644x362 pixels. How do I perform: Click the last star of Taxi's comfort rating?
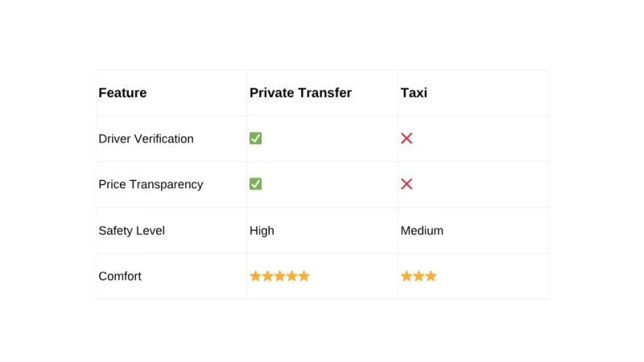coord(431,276)
